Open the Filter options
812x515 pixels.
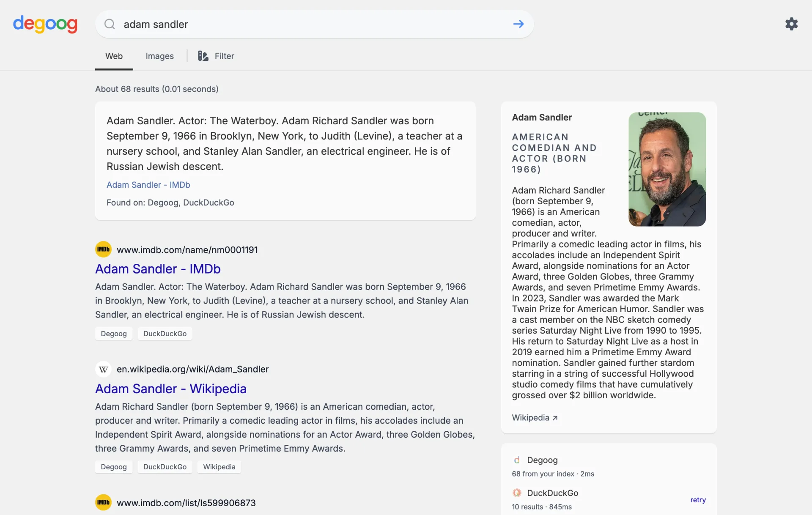216,56
